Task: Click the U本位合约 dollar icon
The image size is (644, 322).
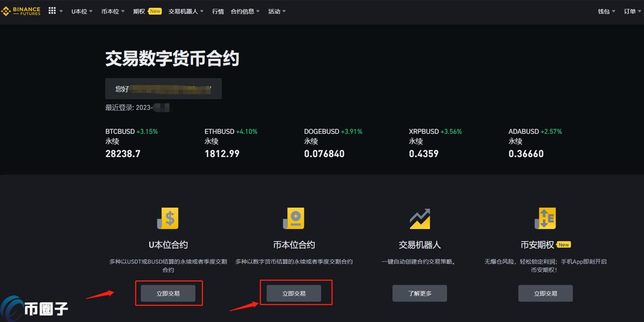Action: [168, 218]
